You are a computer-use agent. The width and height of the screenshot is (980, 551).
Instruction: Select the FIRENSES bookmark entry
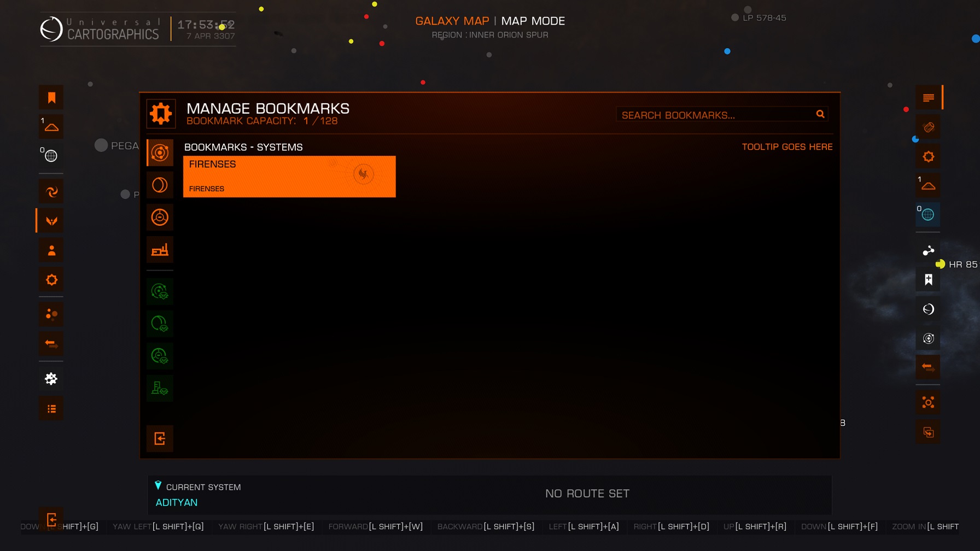[x=289, y=177]
